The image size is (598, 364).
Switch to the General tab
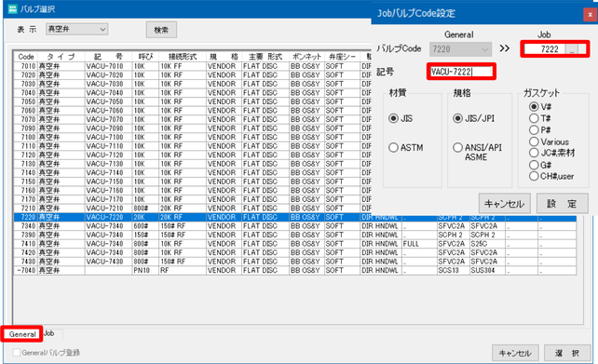(22, 334)
